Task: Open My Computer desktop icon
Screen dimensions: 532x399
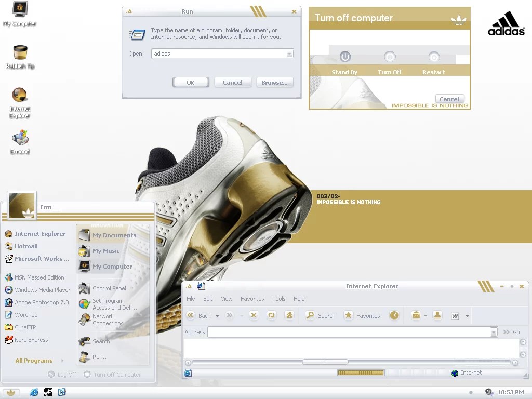Action: 20,14
